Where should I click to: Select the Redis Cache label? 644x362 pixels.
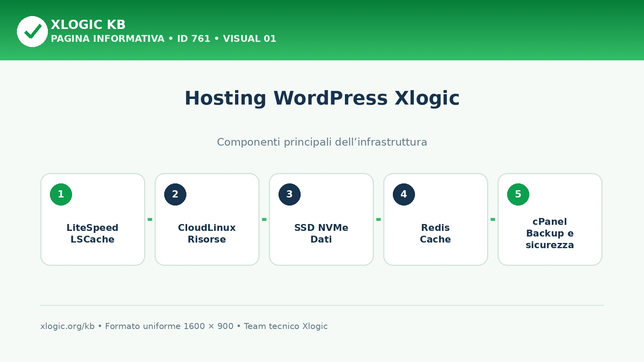click(x=436, y=233)
